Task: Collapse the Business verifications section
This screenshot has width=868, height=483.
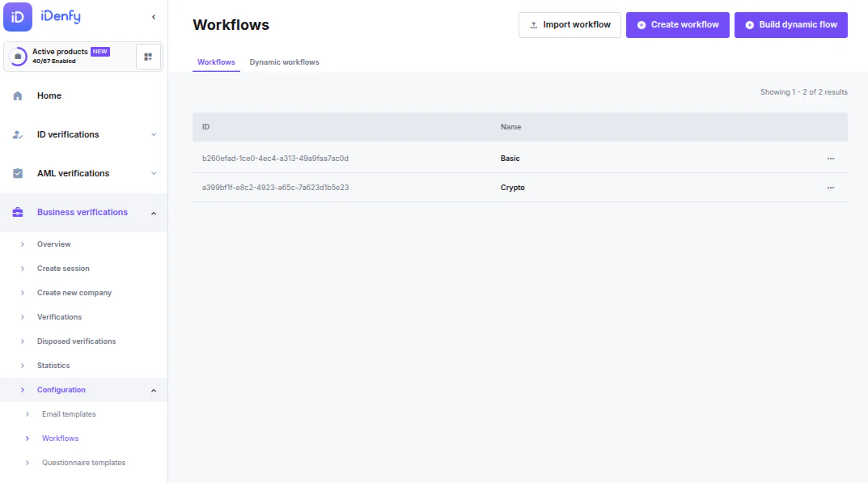Action: (154, 212)
